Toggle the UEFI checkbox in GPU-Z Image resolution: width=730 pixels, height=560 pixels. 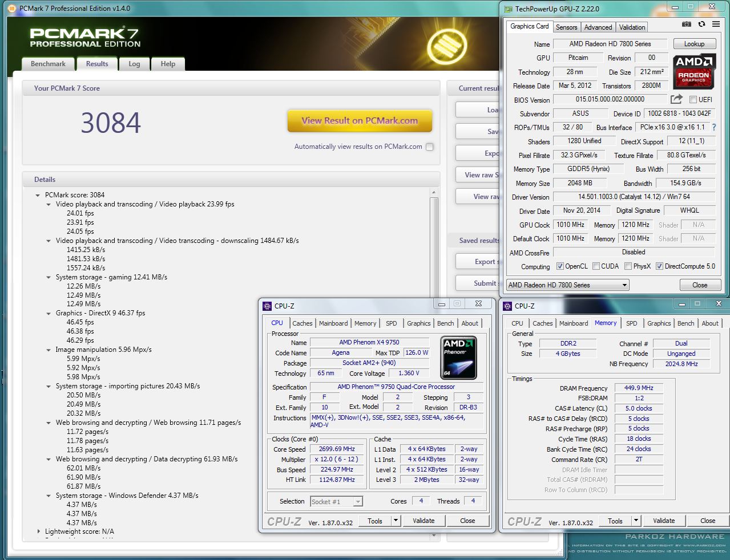click(693, 100)
